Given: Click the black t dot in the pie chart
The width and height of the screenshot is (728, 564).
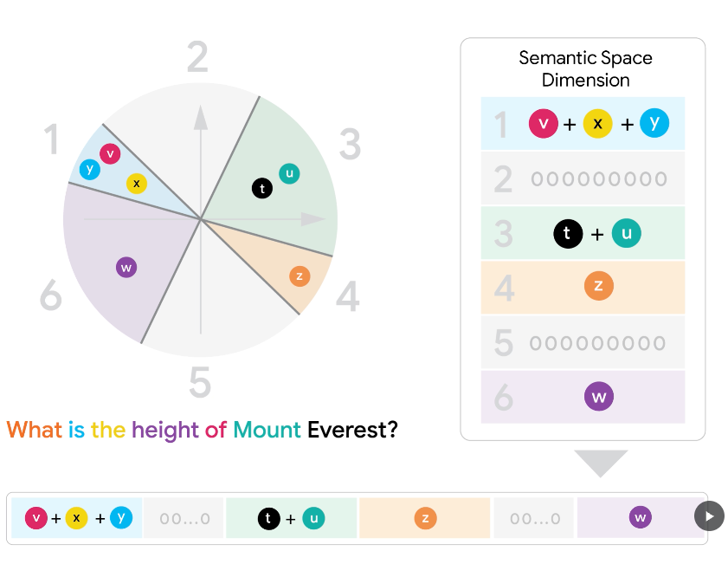Looking at the screenshot, I should 262,188.
